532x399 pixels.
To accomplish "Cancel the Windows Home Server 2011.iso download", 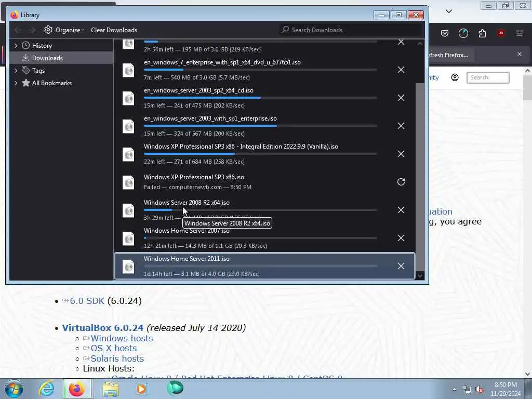I will [x=401, y=266].
